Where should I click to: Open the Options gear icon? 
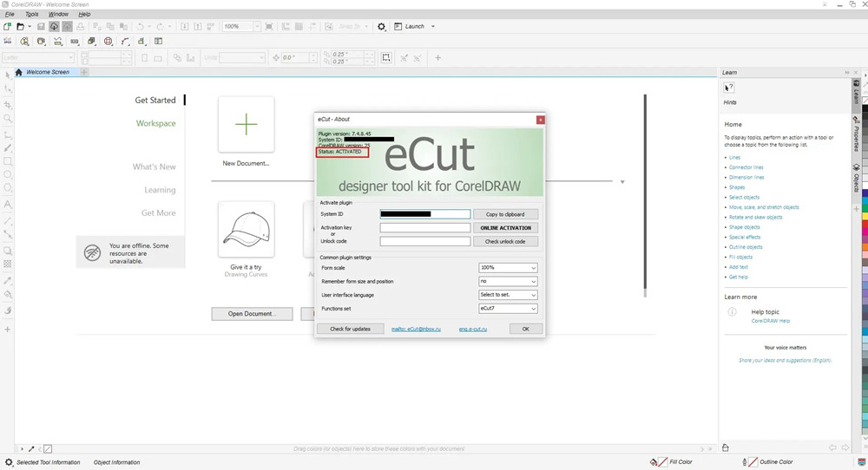pos(381,27)
